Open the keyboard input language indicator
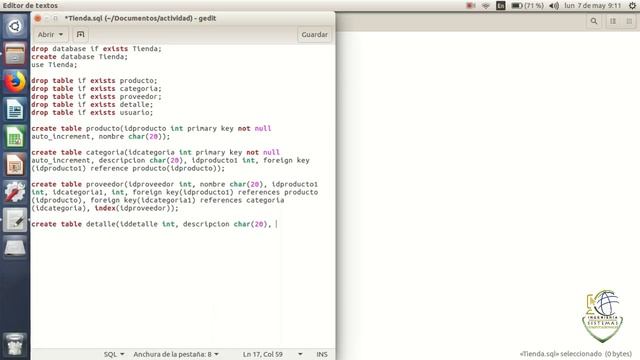This screenshot has width=640, height=360. pyautogui.click(x=501, y=6)
